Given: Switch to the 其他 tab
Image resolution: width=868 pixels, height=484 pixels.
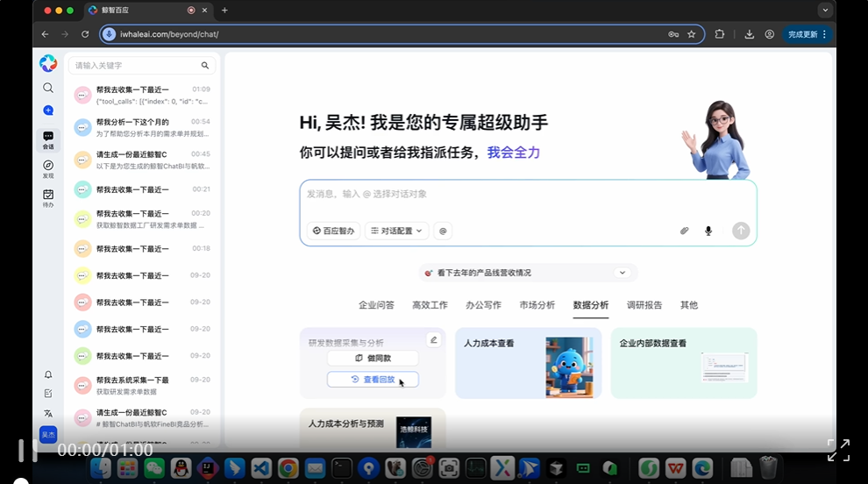Looking at the screenshot, I should (x=689, y=305).
